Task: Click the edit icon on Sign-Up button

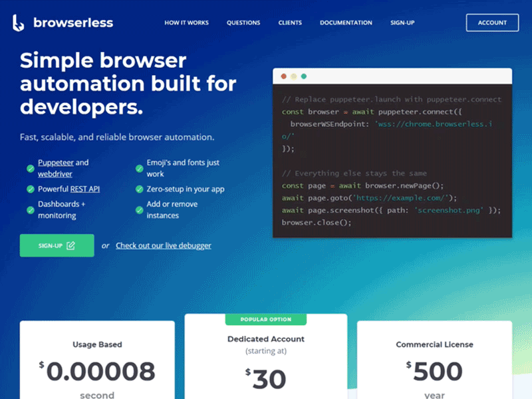Action: [x=70, y=245]
